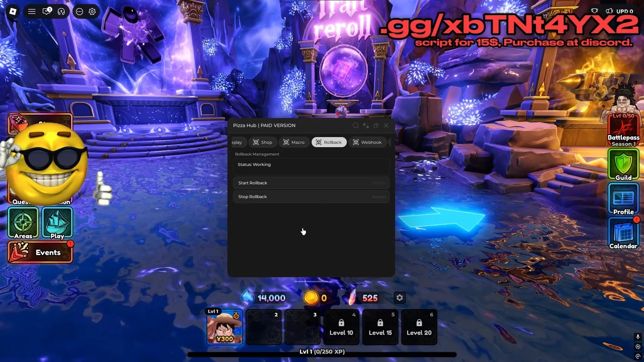This screenshot has height=362, width=644.
Task: Open the Roblox logo menu
Action: (13, 11)
